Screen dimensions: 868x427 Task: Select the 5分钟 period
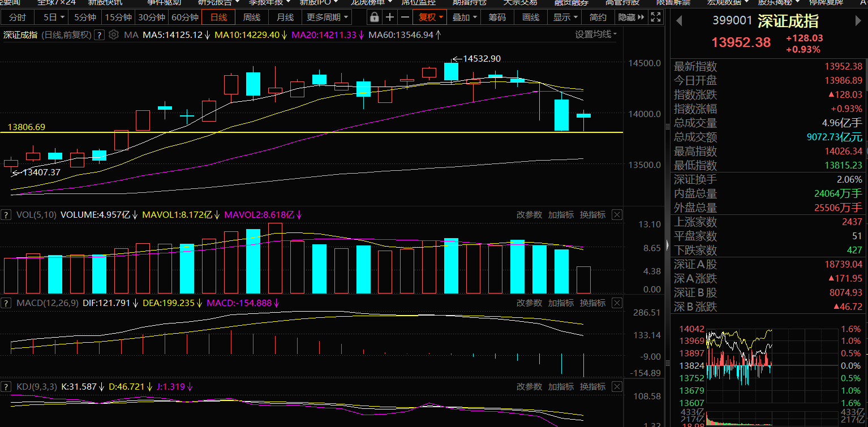click(x=85, y=17)
